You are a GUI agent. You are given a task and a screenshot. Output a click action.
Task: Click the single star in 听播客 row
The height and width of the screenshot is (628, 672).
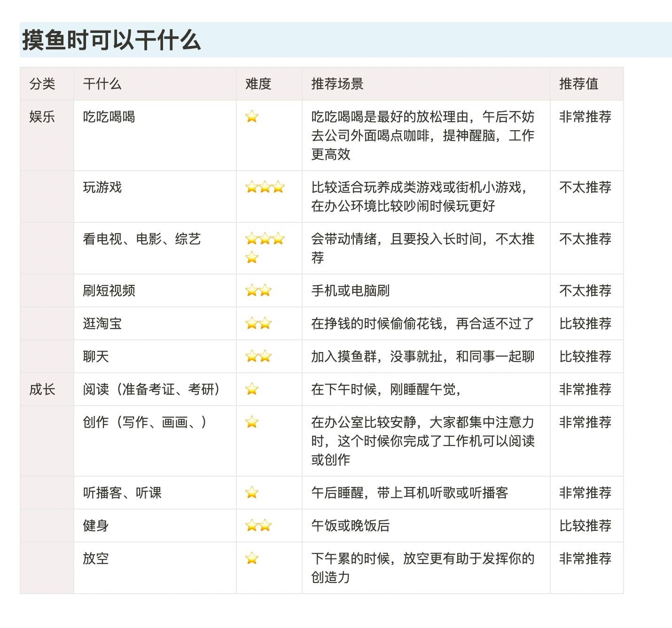pyautogui.click(x=252, y=493)
